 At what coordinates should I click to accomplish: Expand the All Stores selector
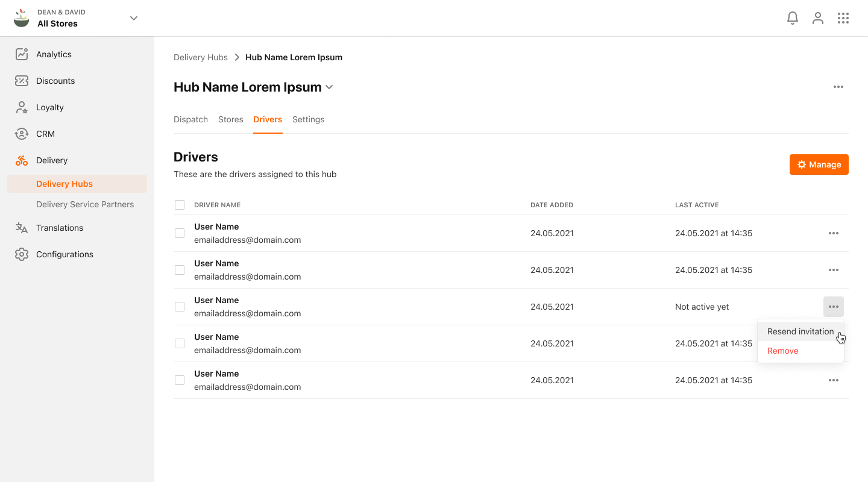(x=133, y=18)
